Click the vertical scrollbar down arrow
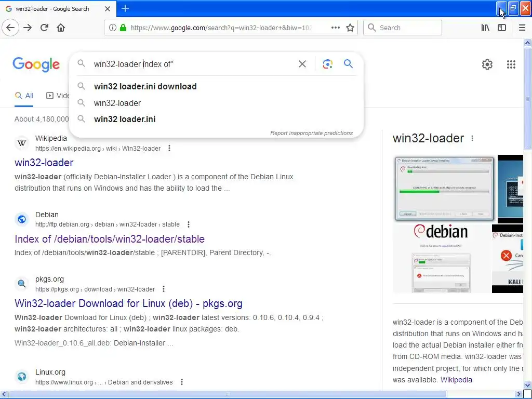Viewport: 532px width, 399px height. pyautogui.click(x=527, y=385)
